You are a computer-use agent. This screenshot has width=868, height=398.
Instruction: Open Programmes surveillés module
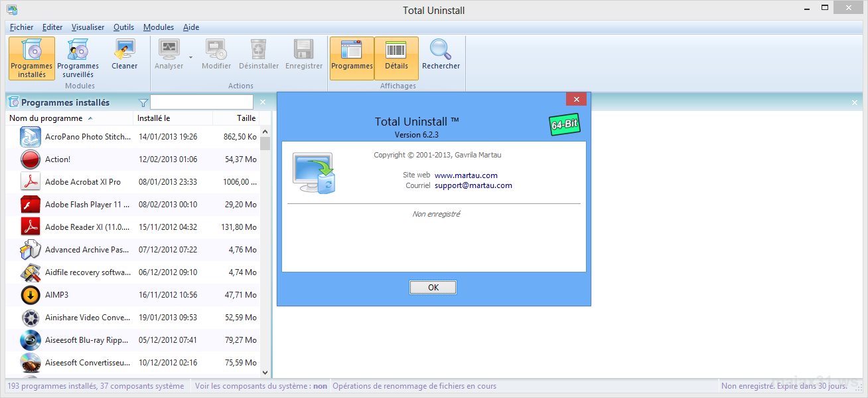[78, 58]
